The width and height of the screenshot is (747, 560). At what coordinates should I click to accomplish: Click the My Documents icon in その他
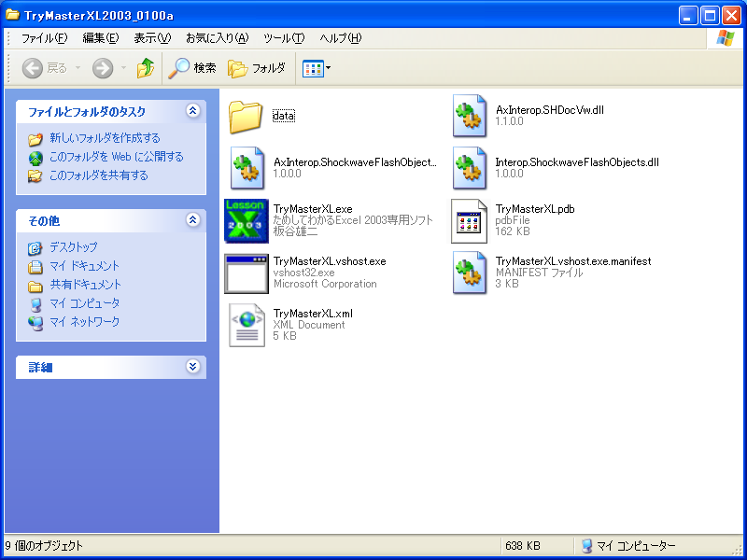click(35, 267)
